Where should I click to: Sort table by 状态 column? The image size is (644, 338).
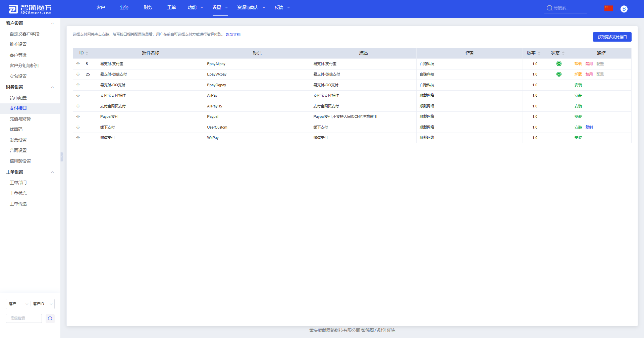point(563,53)
